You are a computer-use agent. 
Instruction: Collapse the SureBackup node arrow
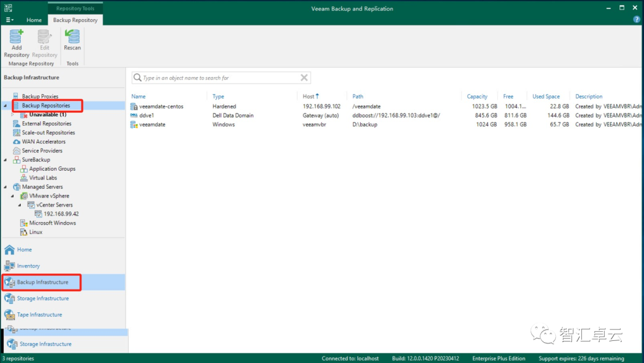[x=5, y=160]
